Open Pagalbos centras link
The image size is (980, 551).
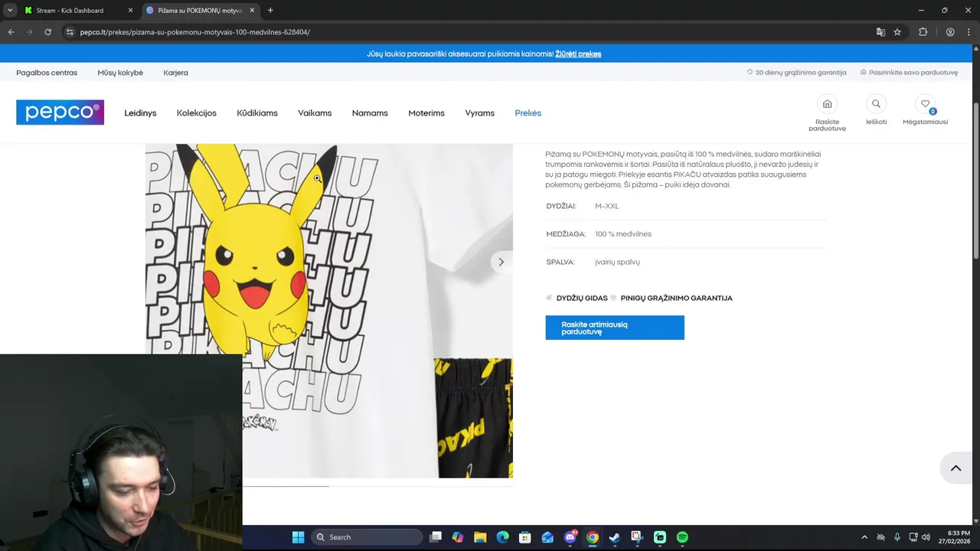click(47, 73)
